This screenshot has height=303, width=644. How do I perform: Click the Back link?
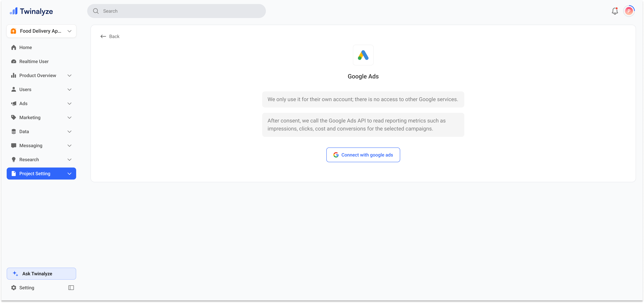coord(110,36)
